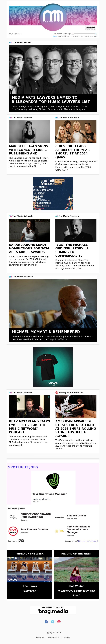Image resolution: width=106 pixels, height=644 pixels.
Task: Open the Twitter social icon
Action: pyautogui.click(x=52, y=622)
